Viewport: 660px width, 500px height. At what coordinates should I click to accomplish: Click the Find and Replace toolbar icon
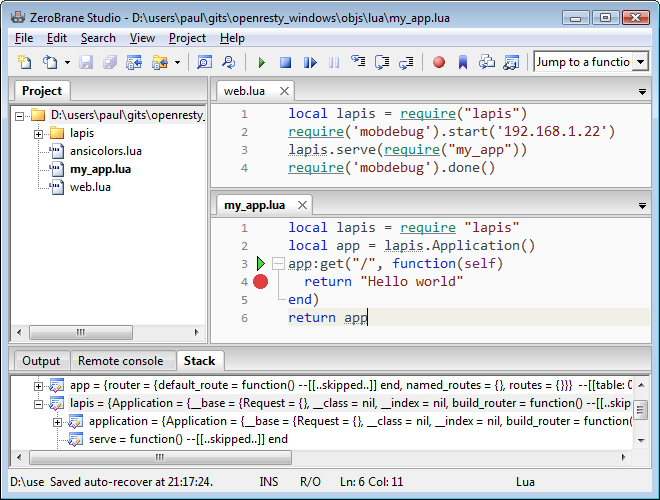point(229,62)
